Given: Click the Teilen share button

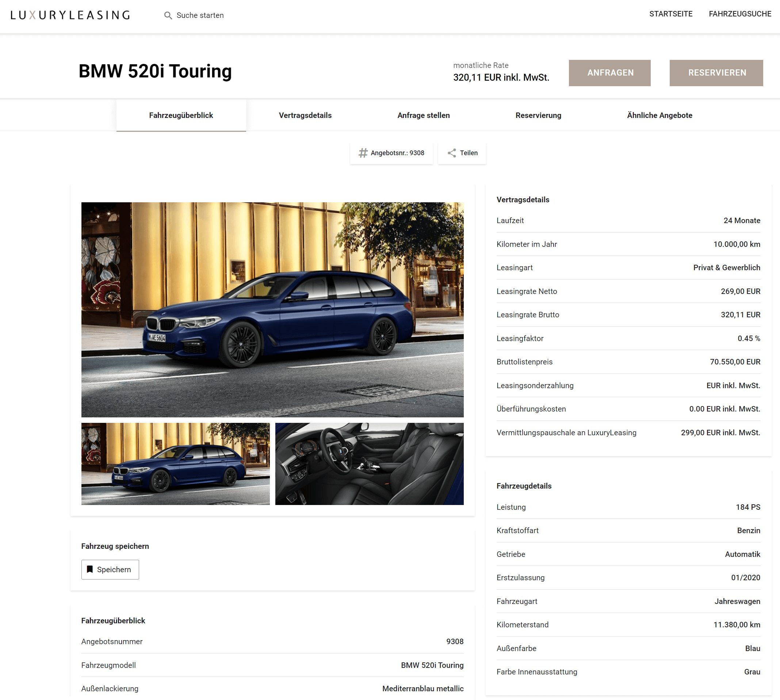Looking at the screenshot, I should point(462,153).
